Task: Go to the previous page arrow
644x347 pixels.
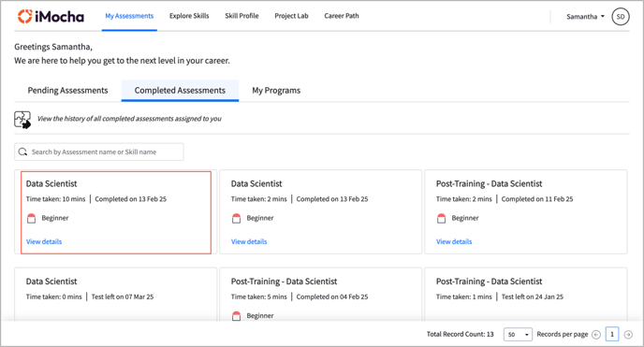Action: pos(596,335)
